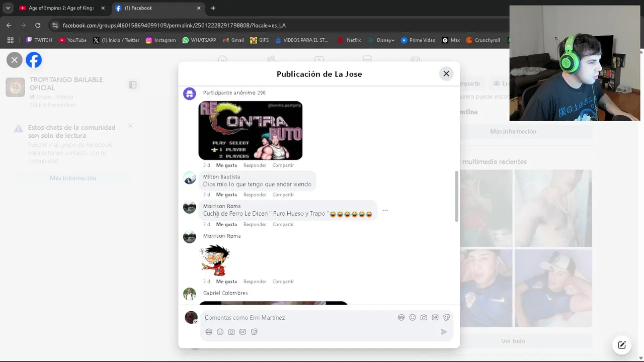Open options menu for Morrison Roma's Cucha comment

point(385,210)
